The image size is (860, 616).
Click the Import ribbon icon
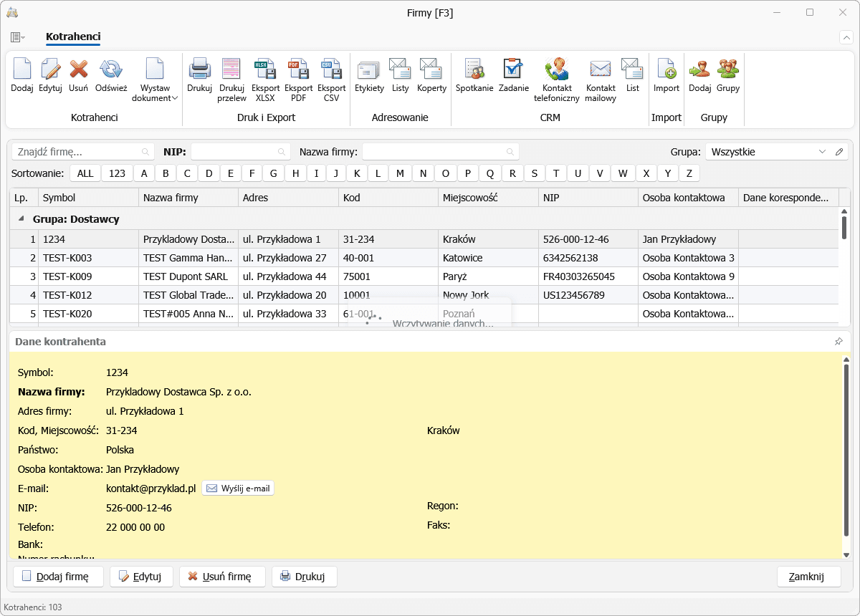click(666, 75)
